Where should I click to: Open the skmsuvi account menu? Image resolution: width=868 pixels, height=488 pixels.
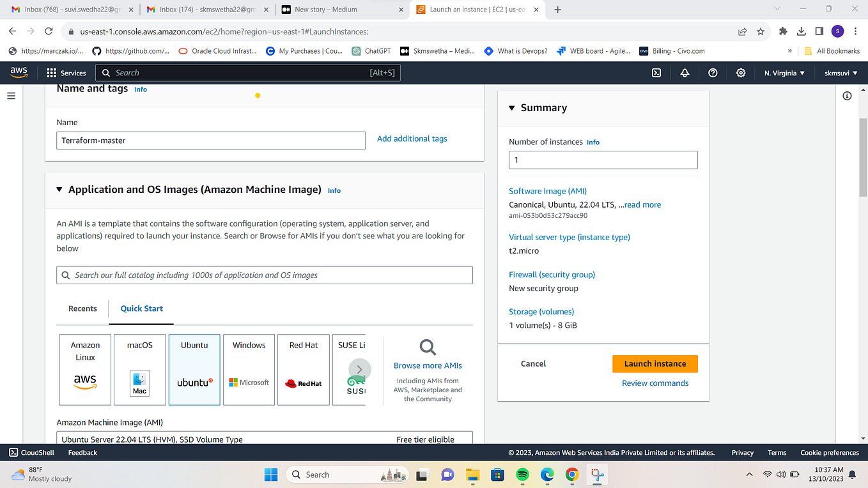[x=839, y=73]
